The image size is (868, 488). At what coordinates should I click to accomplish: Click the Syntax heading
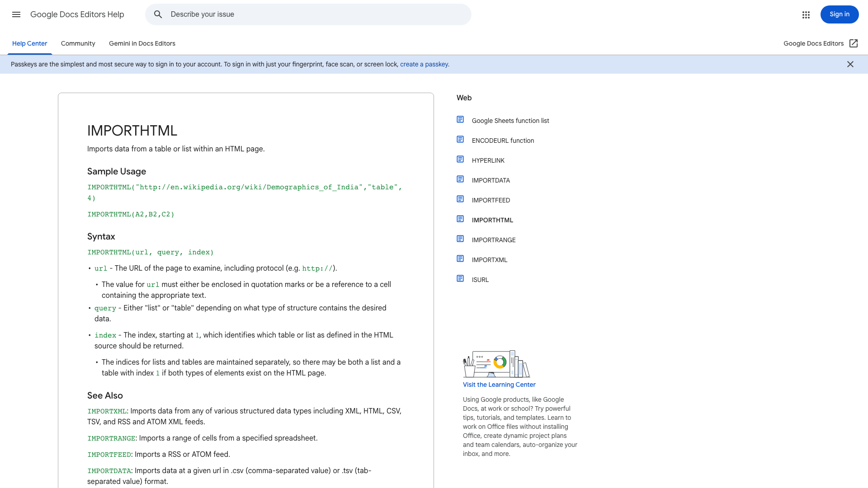coord(101,236)
